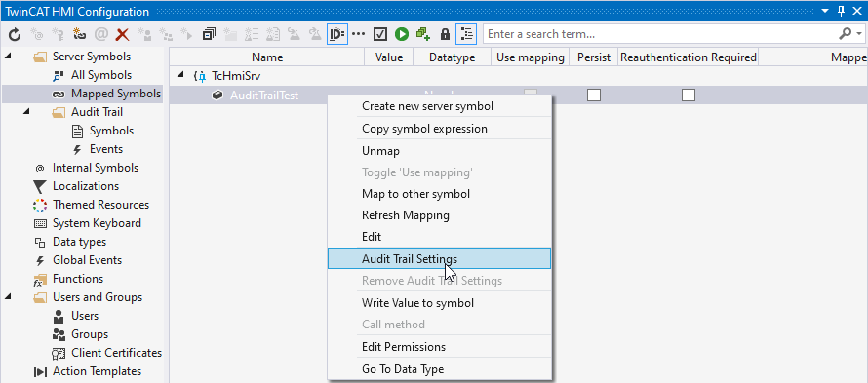Collapse the Server Symbols tree node

pyautogui.click(x=9, y=57)
